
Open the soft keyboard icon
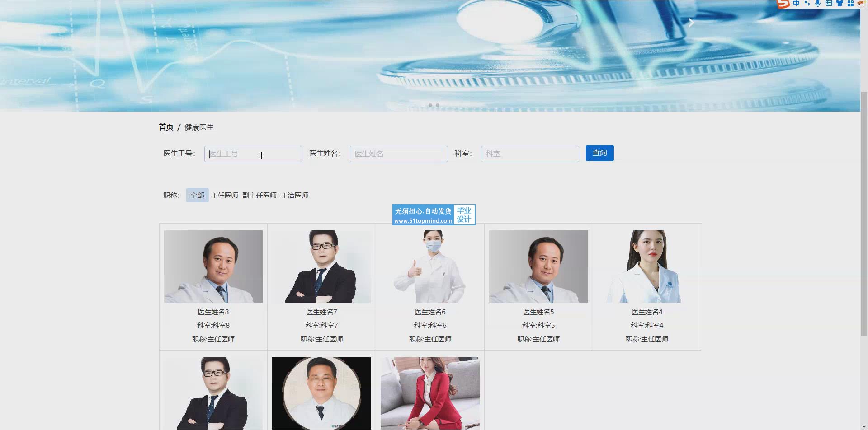click(x=829, y=4)
